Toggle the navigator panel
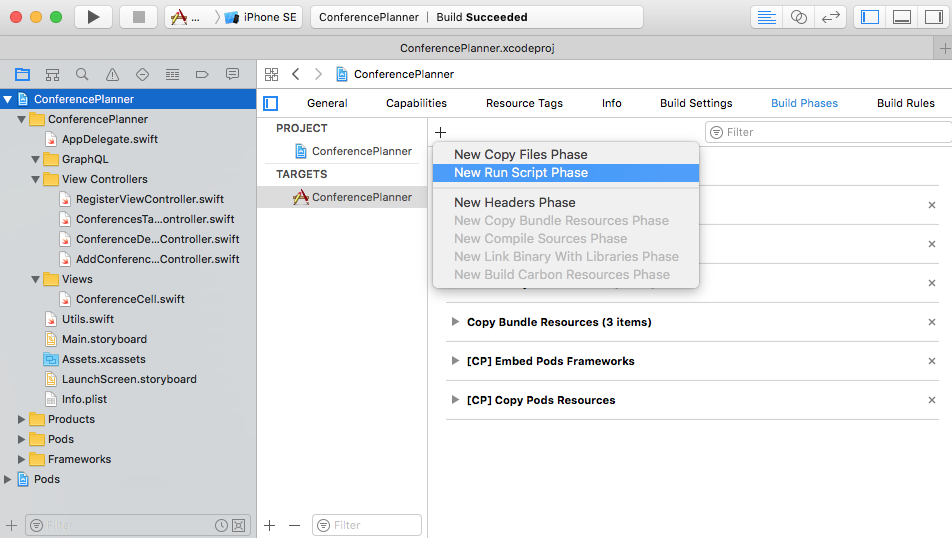952x538 pixels. (870, 17)
